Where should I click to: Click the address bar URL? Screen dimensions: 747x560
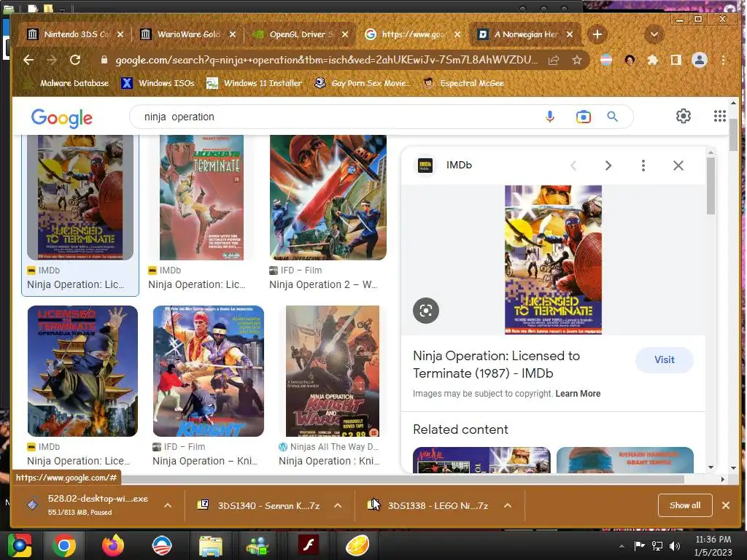click(326, 60)
